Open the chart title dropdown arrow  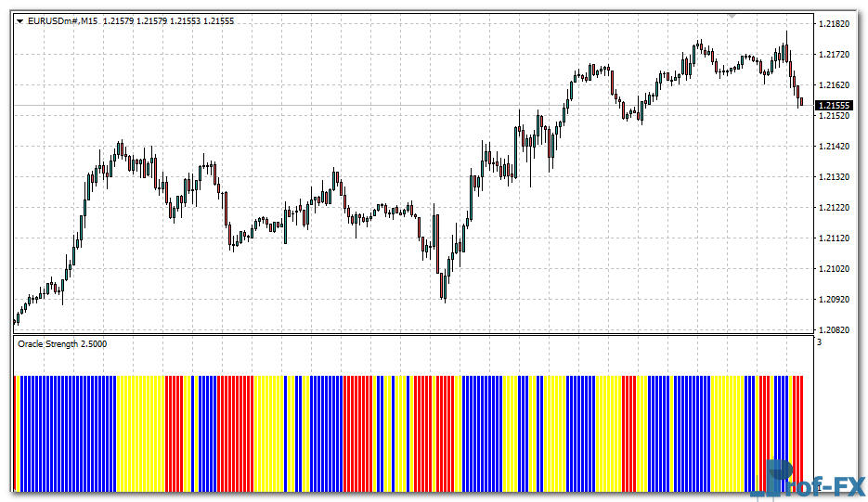pos(20,20)
